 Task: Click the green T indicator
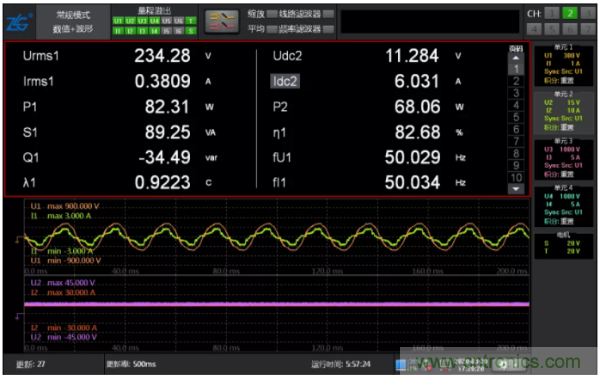191,21
